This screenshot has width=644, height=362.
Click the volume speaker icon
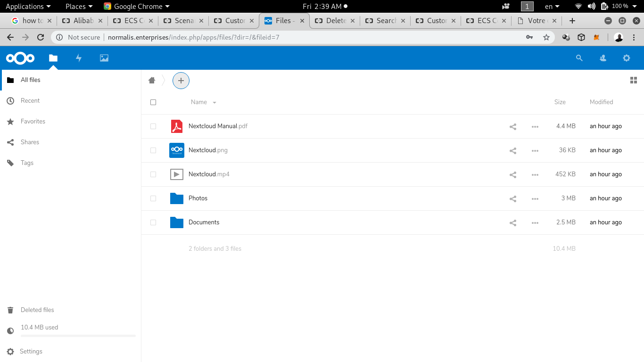pyautogui.click(x=592, y=6)
